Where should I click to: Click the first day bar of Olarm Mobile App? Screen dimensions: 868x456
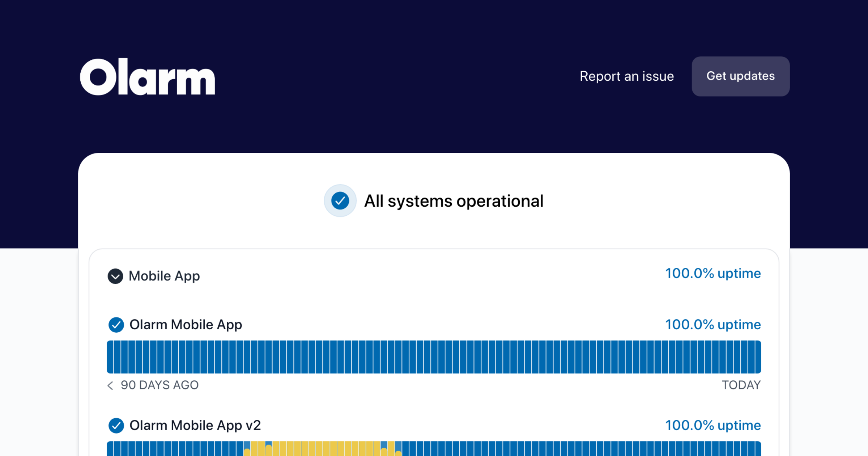click(110, 357)
